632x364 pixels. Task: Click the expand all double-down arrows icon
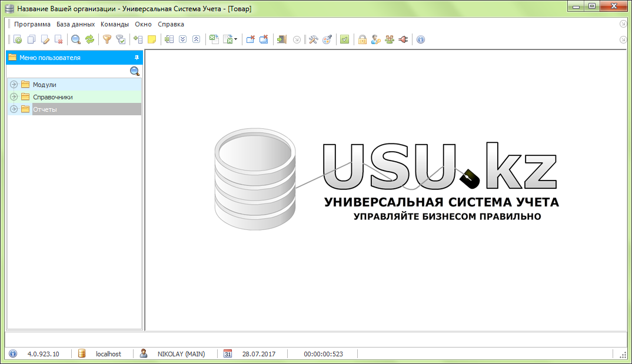tap(182, 39)
